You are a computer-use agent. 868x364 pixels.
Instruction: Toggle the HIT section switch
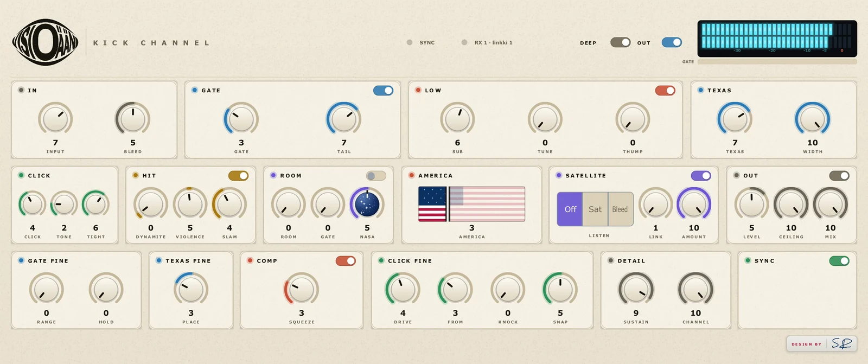pyautogui.click(x=238, y=176)
